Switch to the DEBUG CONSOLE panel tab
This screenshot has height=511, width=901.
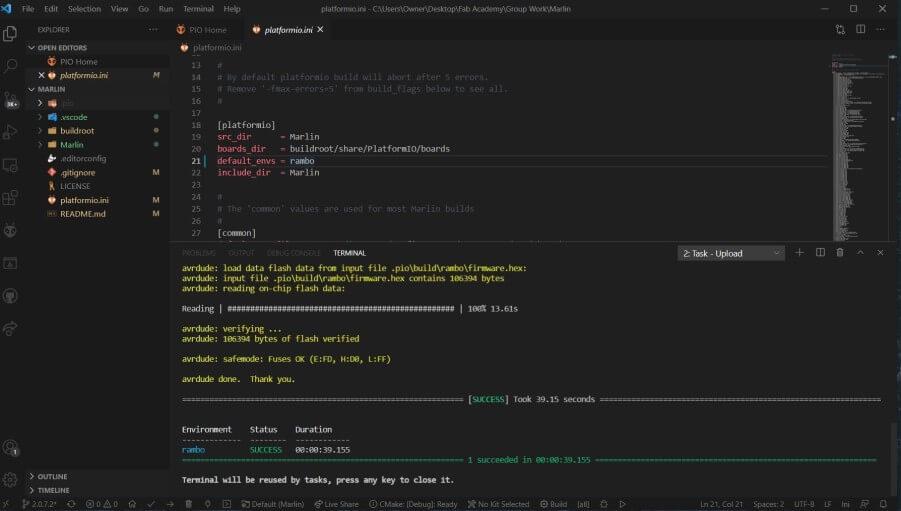coord(293,253)
